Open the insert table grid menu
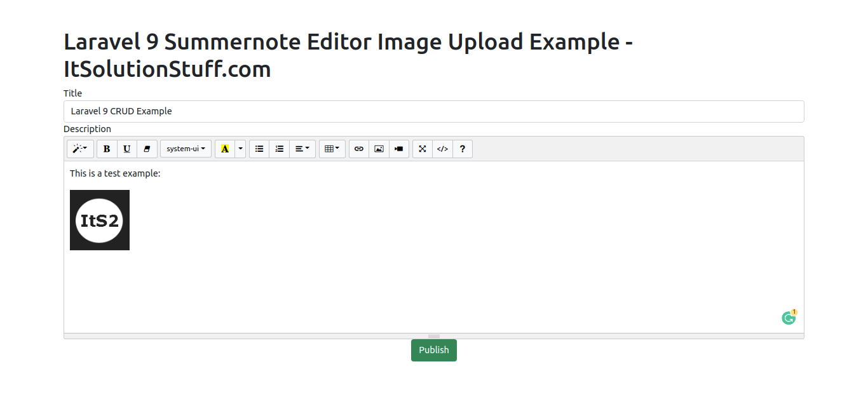Screen dimensions: 868x404 click(x=332, y=149)
